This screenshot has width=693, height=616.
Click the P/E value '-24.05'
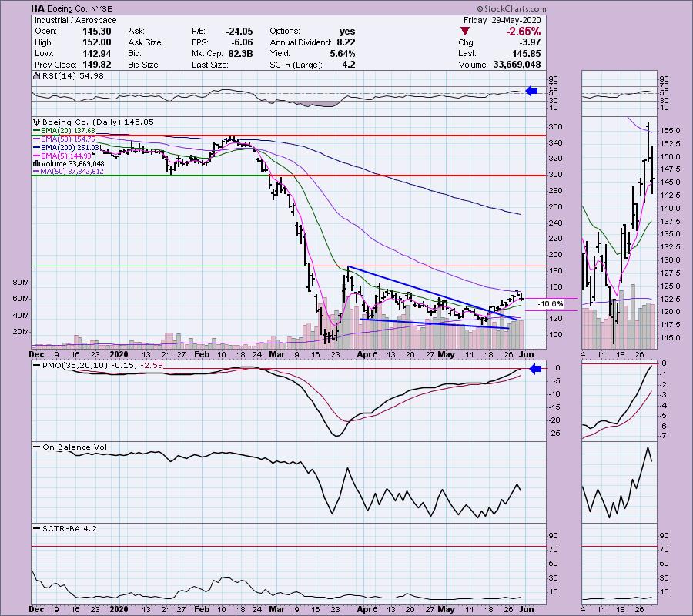click(x=239, y=32)
